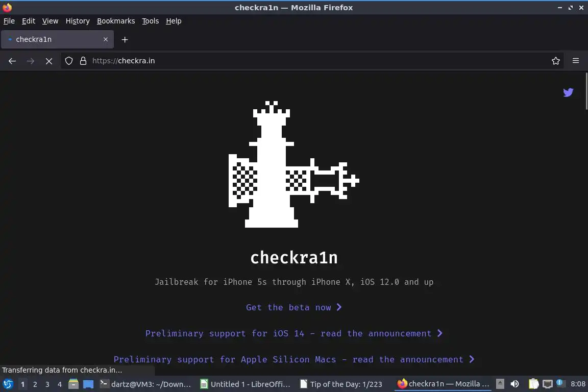Open file manager from taskbar icon
Screen dimensions: 588x392
point(73,384)
